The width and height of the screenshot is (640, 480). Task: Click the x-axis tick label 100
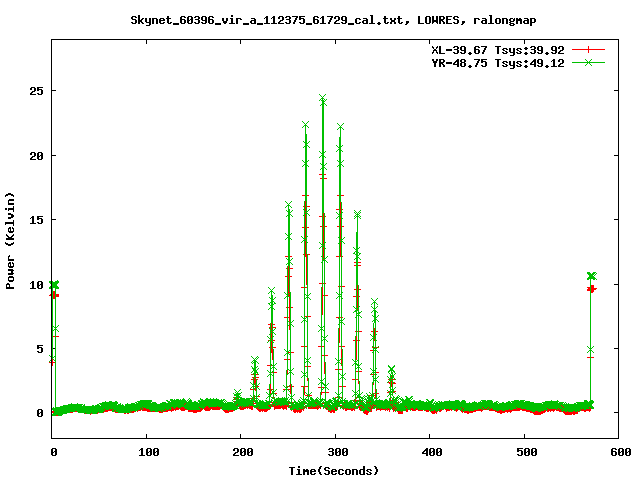pyautogui.click(x=149, y=452)
